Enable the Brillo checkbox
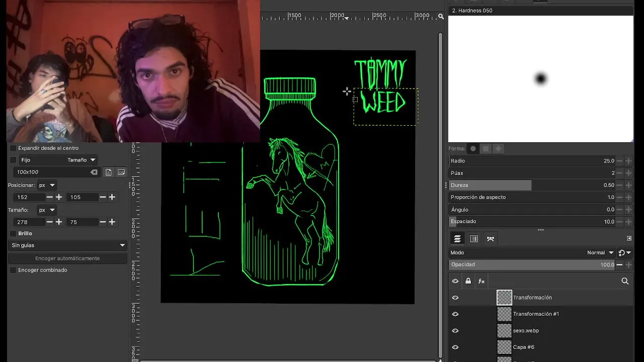 (13, 233)
